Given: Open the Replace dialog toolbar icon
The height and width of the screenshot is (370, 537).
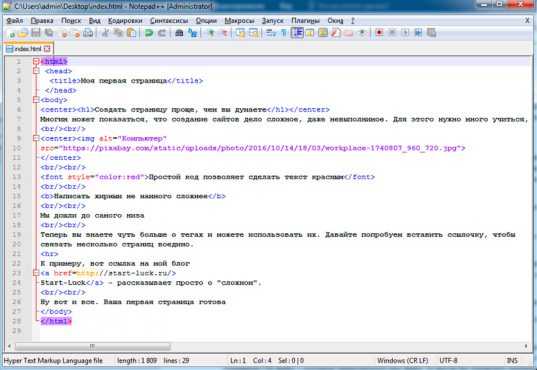Looking at the screenshot, I should [x=193, y=33].
